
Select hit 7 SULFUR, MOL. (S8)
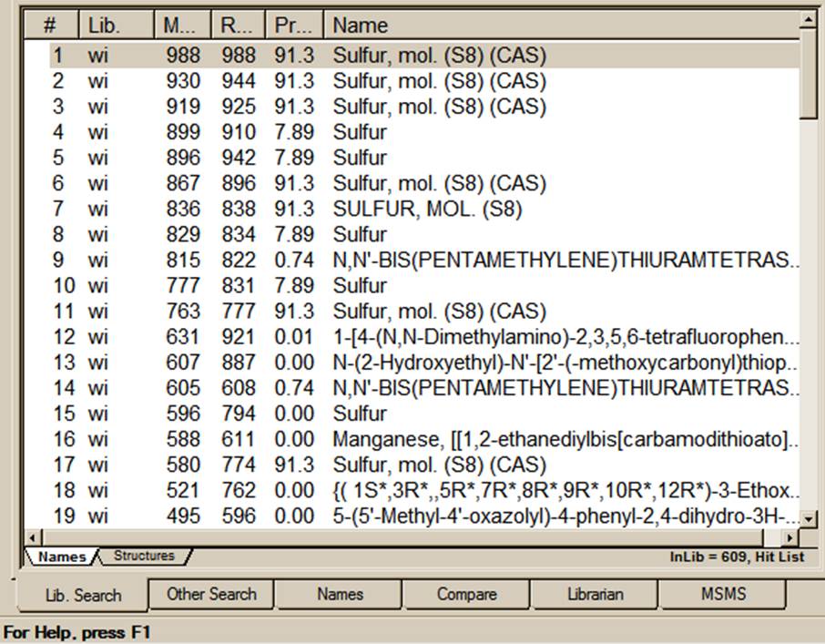click(427, 210)
